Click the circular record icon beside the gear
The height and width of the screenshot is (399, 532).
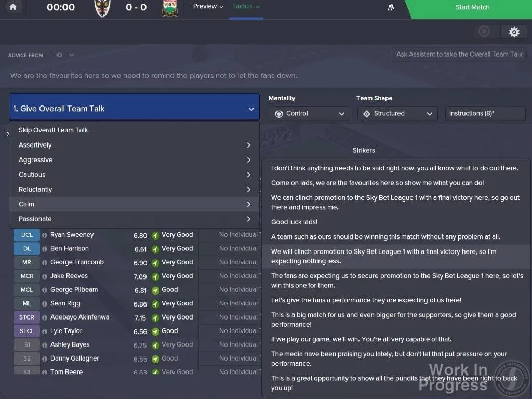[x=484, y=32]
